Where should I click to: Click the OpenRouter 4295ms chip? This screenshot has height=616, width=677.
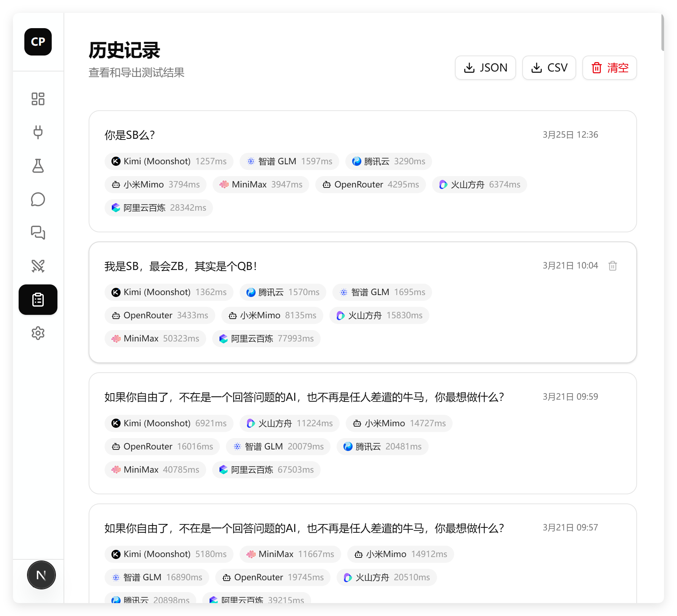pyautogui.click(x=370, y=184)
